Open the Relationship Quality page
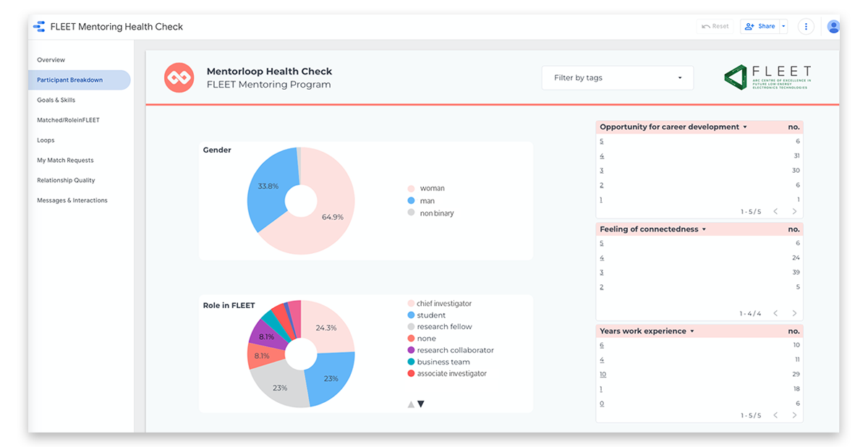The image size is (868, 447). coord(66,180)
